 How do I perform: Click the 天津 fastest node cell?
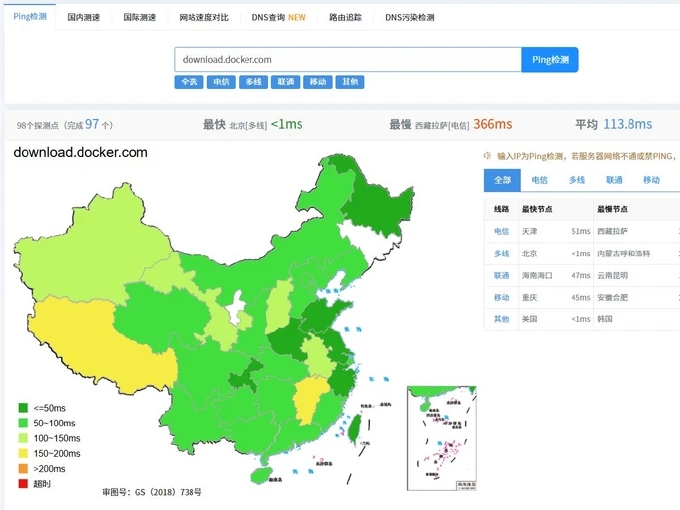pos(529,232)
